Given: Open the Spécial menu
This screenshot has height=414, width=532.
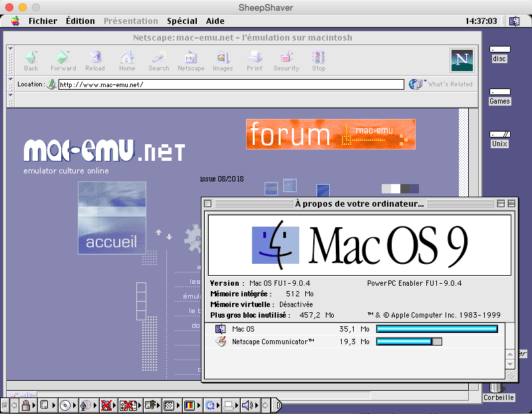Looking at the screenshot, I should point(182,21).
